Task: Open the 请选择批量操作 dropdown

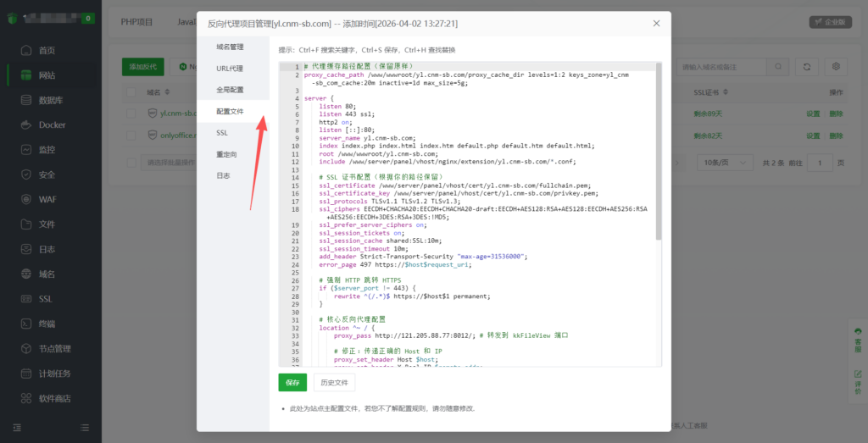Action: point(169,163)
